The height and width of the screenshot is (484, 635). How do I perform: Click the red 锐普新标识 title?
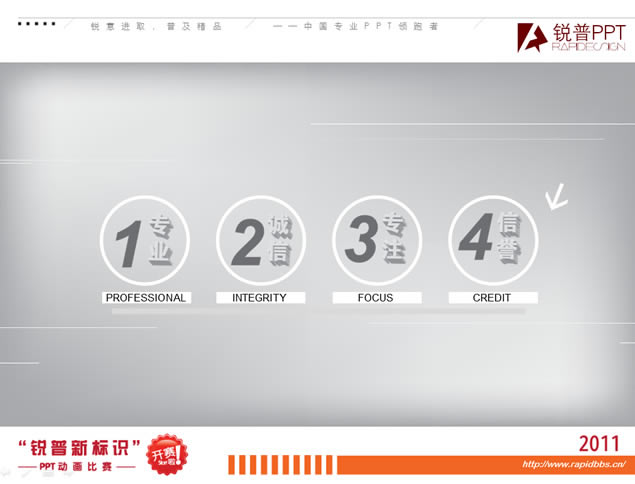(79, 445)
